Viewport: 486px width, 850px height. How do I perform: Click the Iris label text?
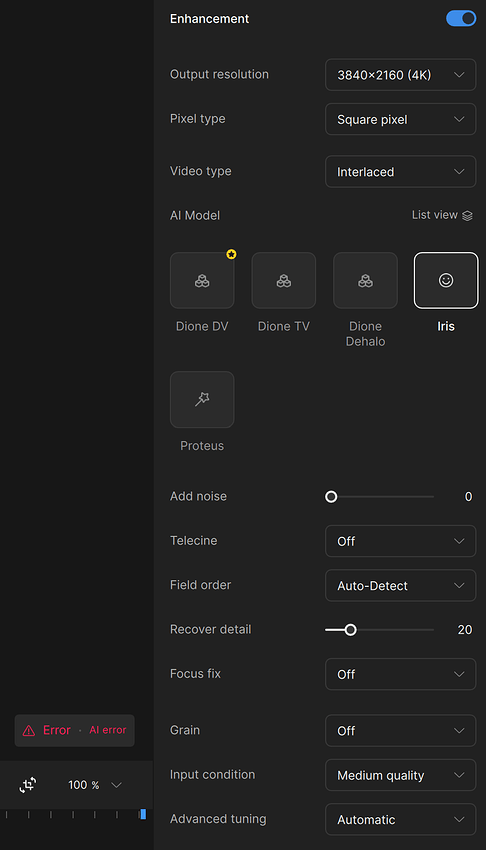coord(446,326)
